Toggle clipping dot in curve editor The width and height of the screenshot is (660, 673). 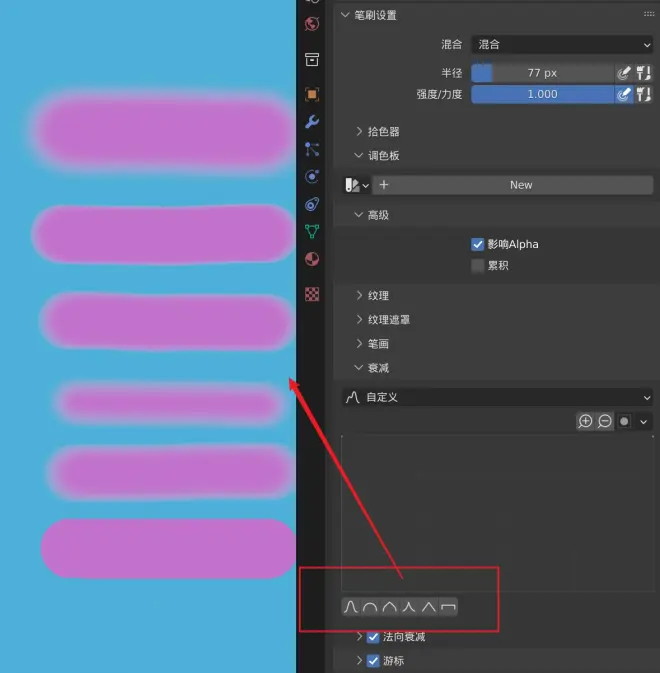pos(624,421)
